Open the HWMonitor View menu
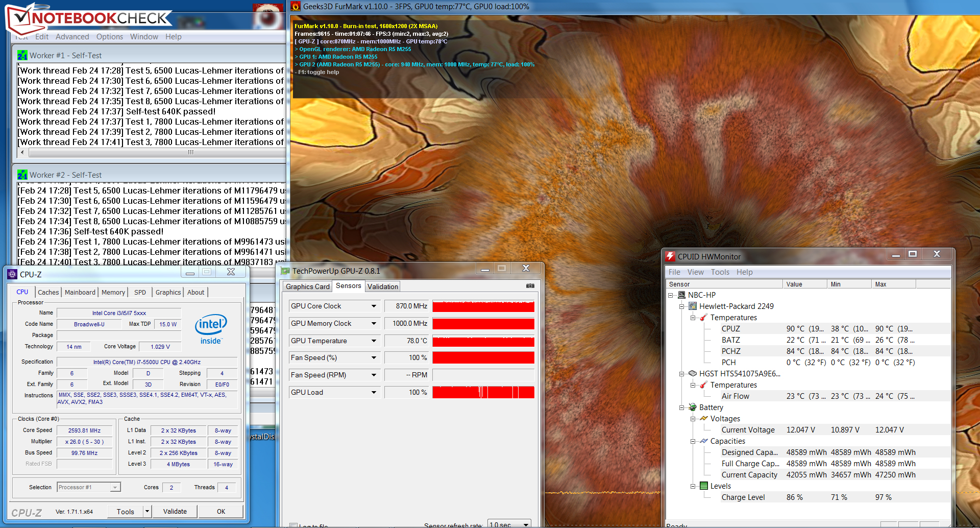The height and width of the screenshot is (528, 980). (x=695, y=272)
